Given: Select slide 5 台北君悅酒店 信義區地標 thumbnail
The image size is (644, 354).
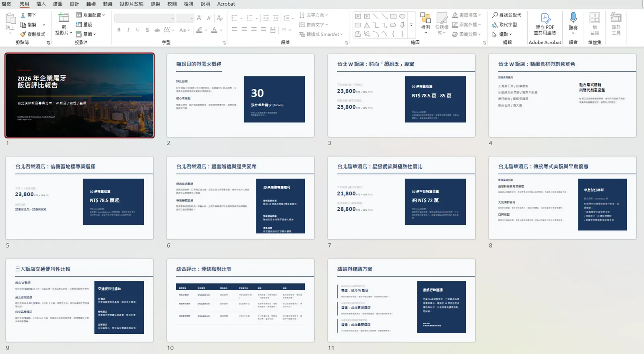Looking at the screenshot, I should point(80,198).
